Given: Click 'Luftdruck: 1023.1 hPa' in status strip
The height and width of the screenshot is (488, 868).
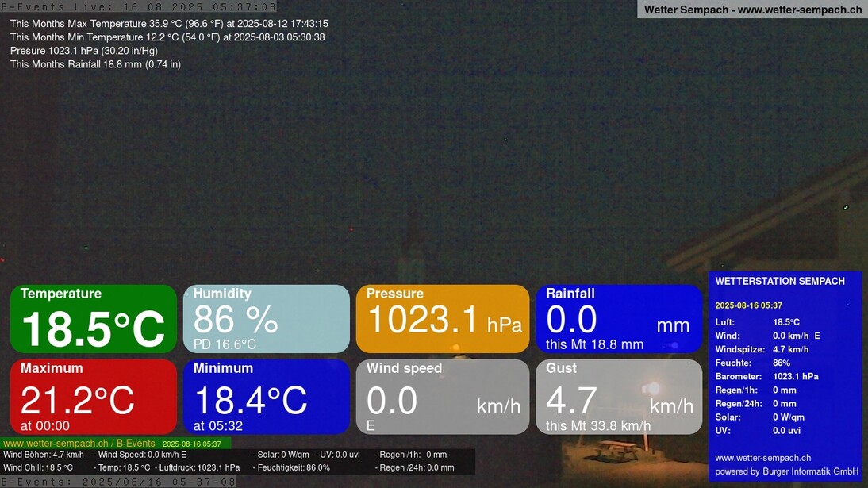Looking at the screenshot, I should (x=200, y=467).
